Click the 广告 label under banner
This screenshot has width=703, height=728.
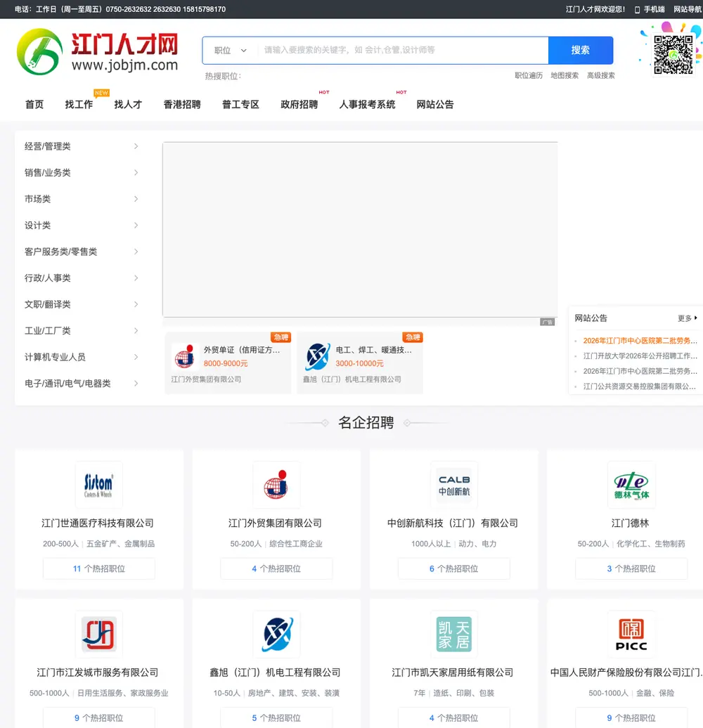point(548,322)
